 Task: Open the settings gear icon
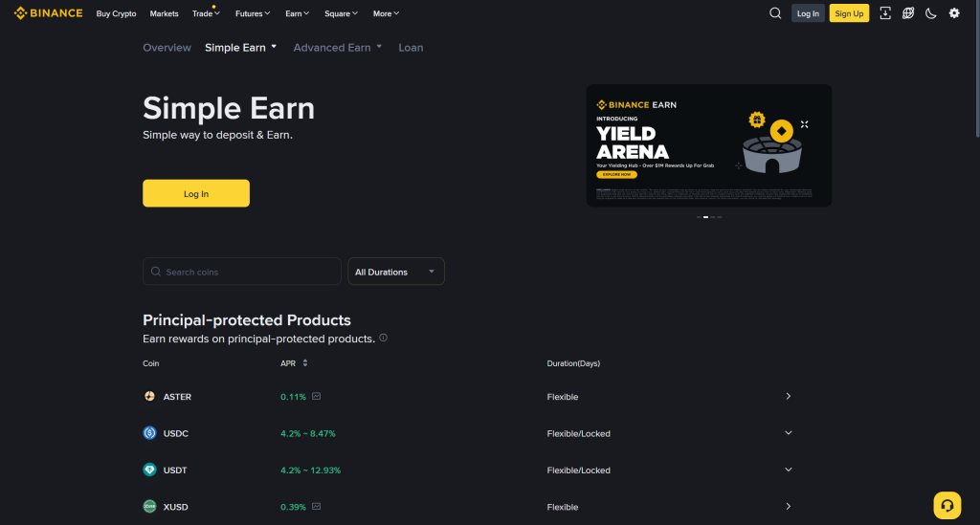coord(954,13)
